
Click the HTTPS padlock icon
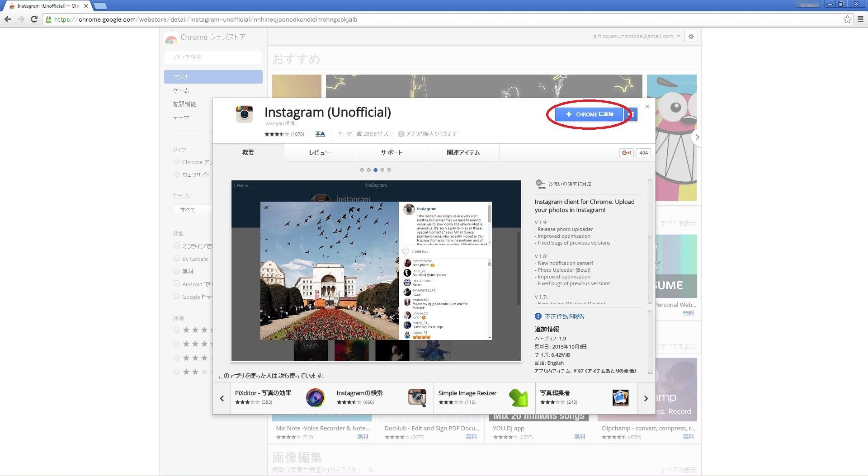48,19
